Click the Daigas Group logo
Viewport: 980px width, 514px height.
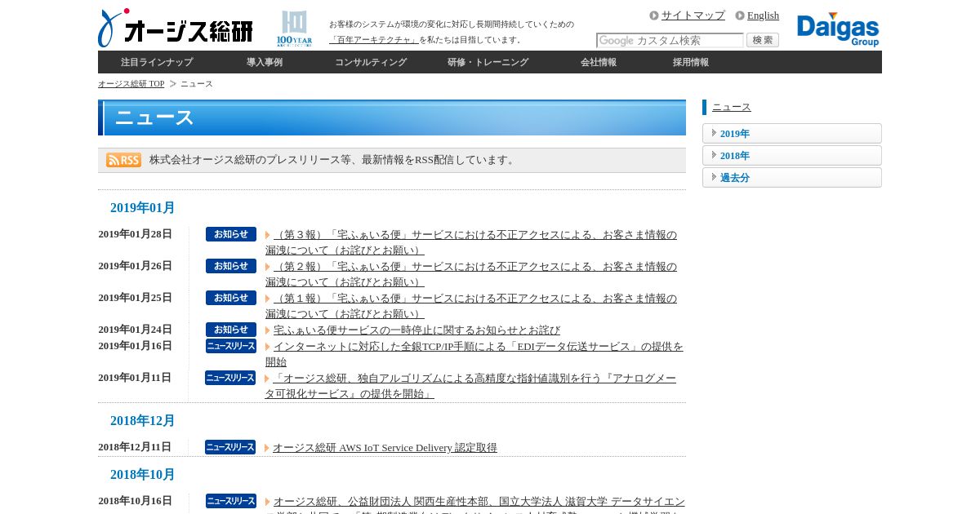point(838,29)
